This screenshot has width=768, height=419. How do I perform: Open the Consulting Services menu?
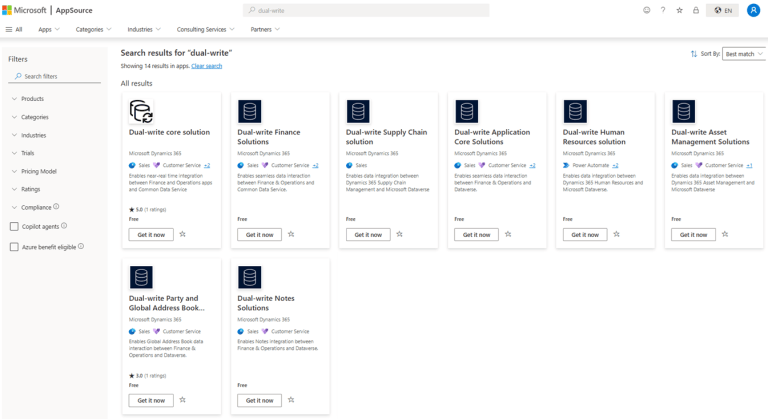click(206, 29)
